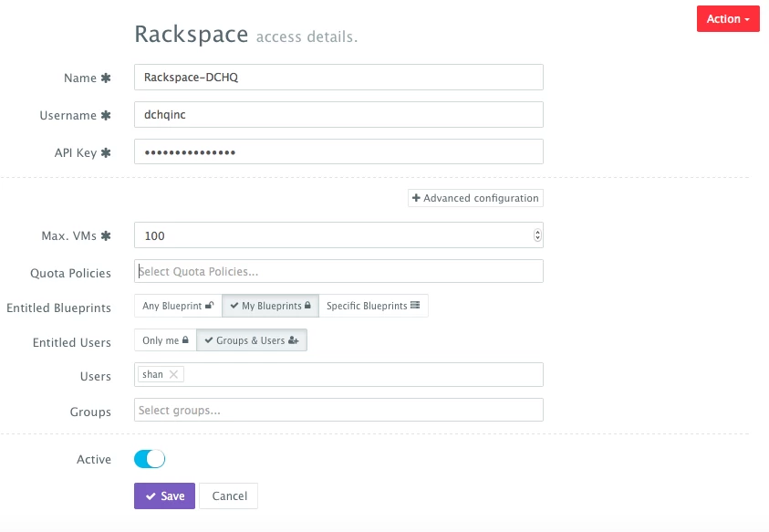Click the Entitled Users label
This screenshot has height=532, width=769.
point(71,342)
